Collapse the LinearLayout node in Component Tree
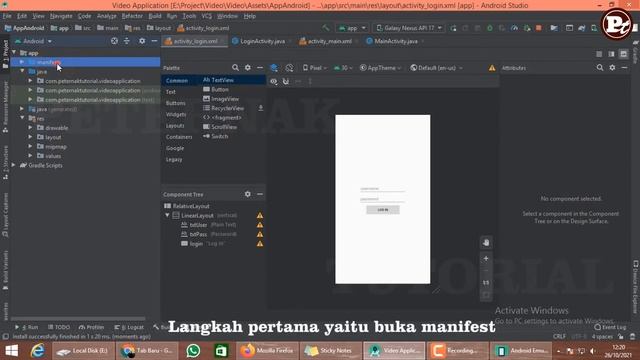Image resolution: width=640 pixels, height=360 pixels. pyautogui.click(x=167, y=215)
